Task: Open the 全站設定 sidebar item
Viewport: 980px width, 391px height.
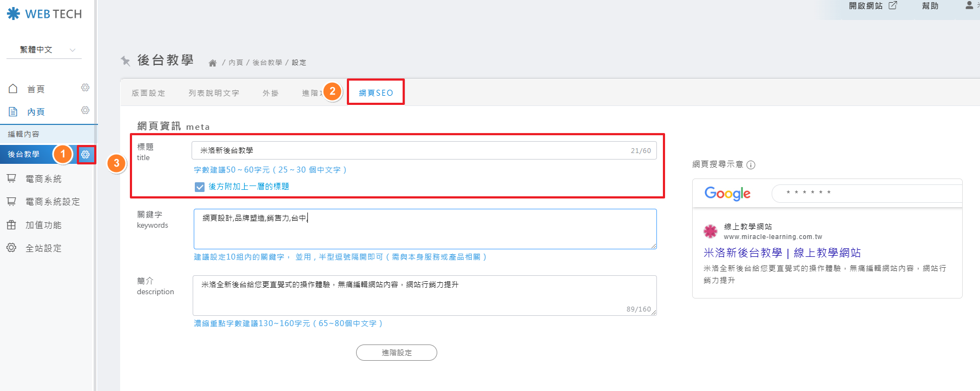Action: (43, 248)
